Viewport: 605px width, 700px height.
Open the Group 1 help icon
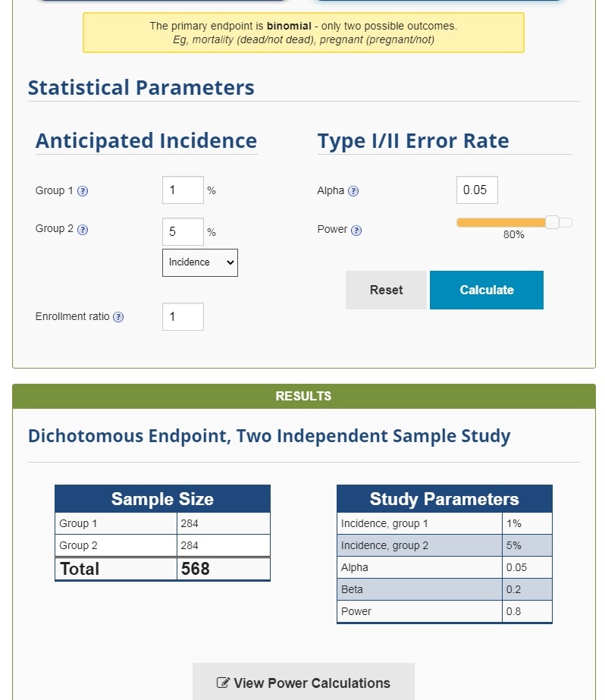(83, 191)
